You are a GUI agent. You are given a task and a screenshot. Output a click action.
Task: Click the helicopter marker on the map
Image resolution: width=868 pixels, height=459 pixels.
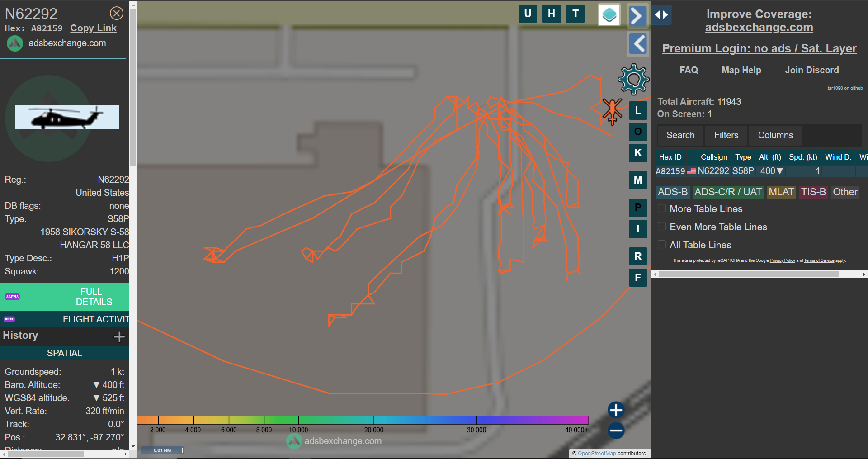(612, 111)
